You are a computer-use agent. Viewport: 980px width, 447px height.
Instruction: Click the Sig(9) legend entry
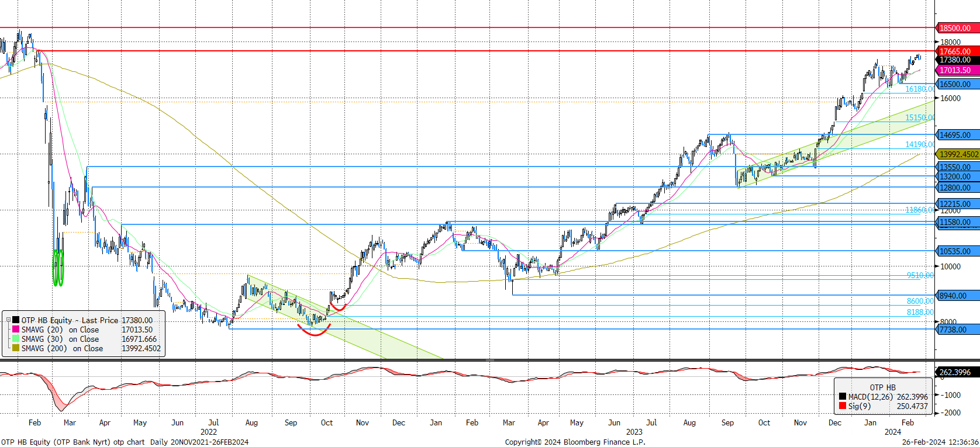860,406
